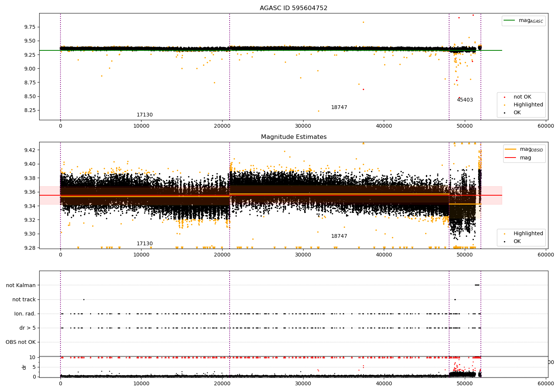Click "Highlighted" in the Magnitude Estimates legend

[528, 234]
